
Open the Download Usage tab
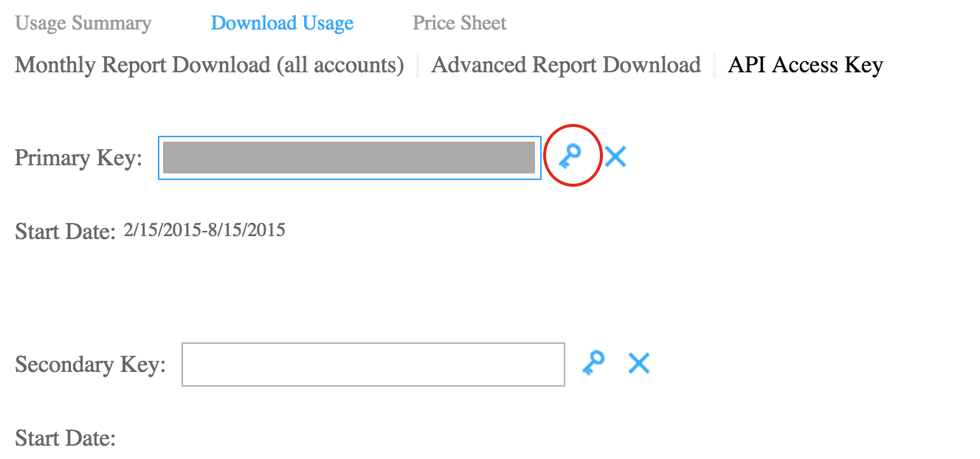(283, 24)
